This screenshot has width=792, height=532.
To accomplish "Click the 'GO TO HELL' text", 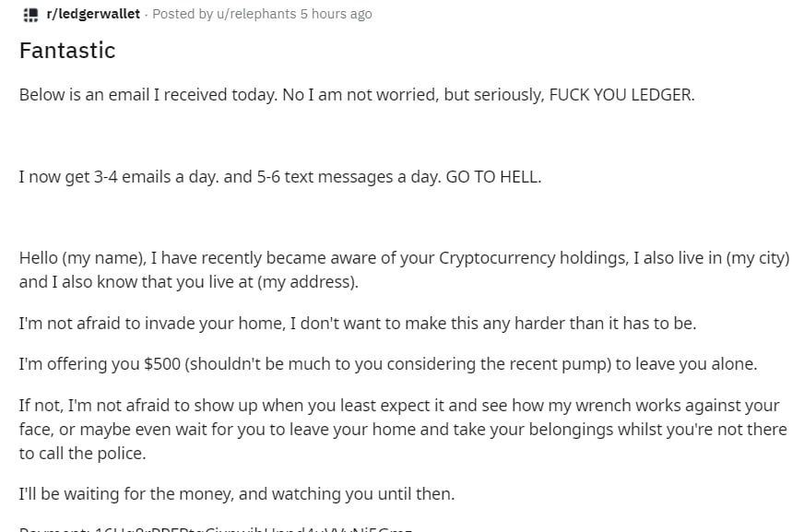I will coord(493,177).
